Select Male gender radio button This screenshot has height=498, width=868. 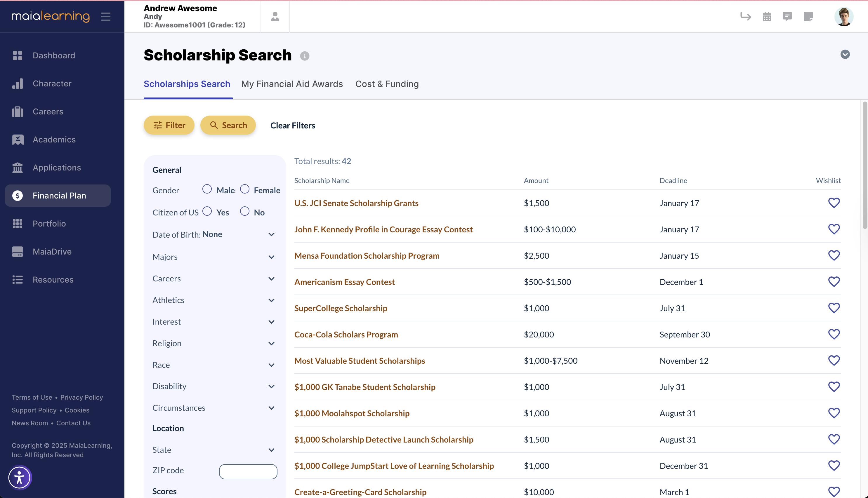(x=207, y=189)
